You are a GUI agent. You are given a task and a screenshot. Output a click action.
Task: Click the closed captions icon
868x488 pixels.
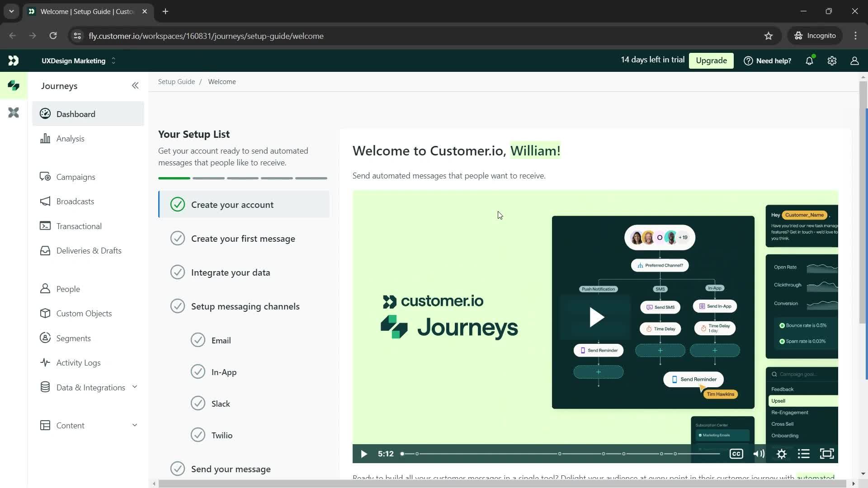tap(737, 454)
